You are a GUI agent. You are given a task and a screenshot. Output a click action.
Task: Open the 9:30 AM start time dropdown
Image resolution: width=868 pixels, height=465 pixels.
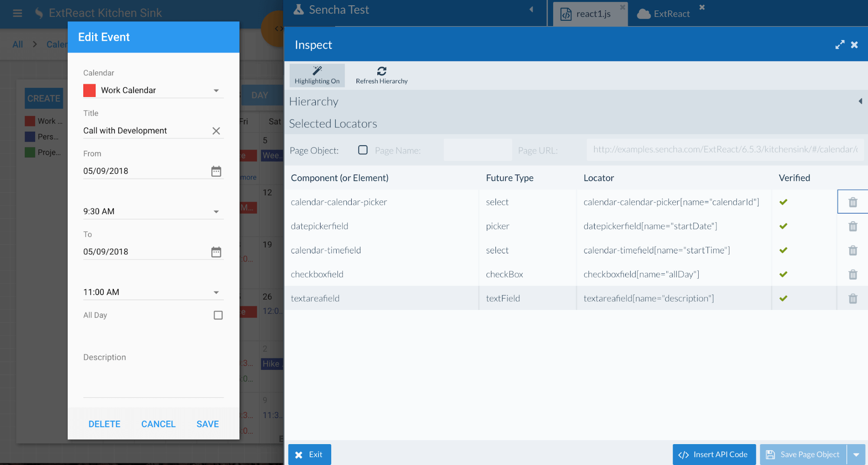[216, 212]
